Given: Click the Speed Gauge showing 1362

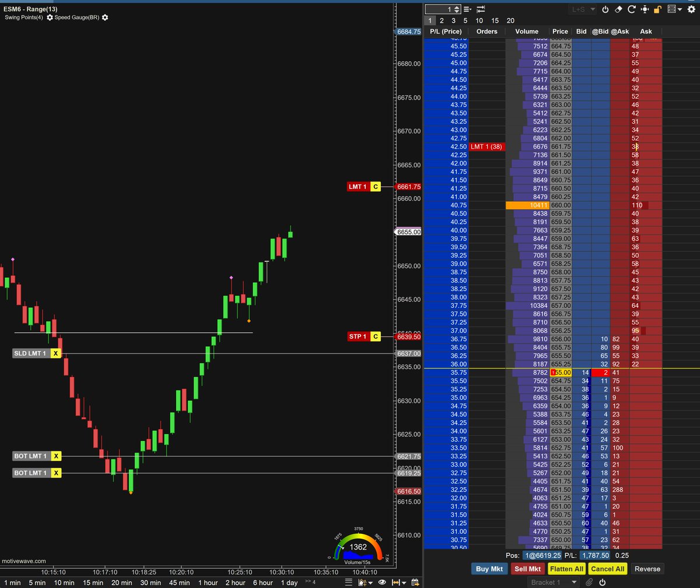Looking at the screenshot, I should coord(358,546).
